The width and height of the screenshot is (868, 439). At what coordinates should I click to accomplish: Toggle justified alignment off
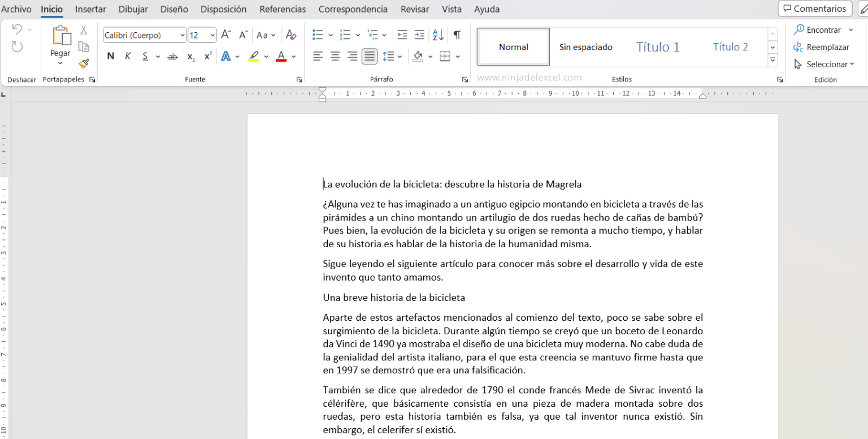tap(370, 56)
